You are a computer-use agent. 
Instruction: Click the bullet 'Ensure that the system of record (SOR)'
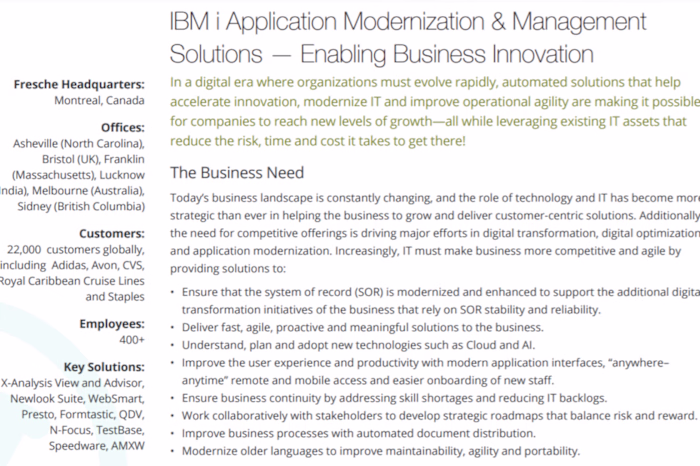441,292
